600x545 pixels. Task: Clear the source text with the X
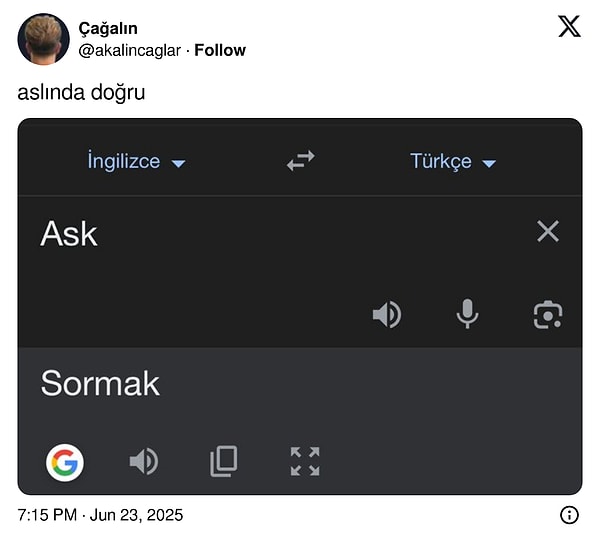click(x=547, y=232)
